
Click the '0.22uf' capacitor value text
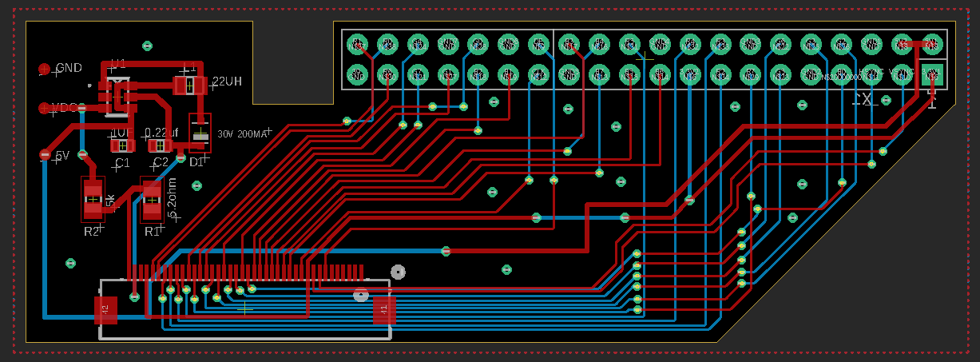pos(161,133)
